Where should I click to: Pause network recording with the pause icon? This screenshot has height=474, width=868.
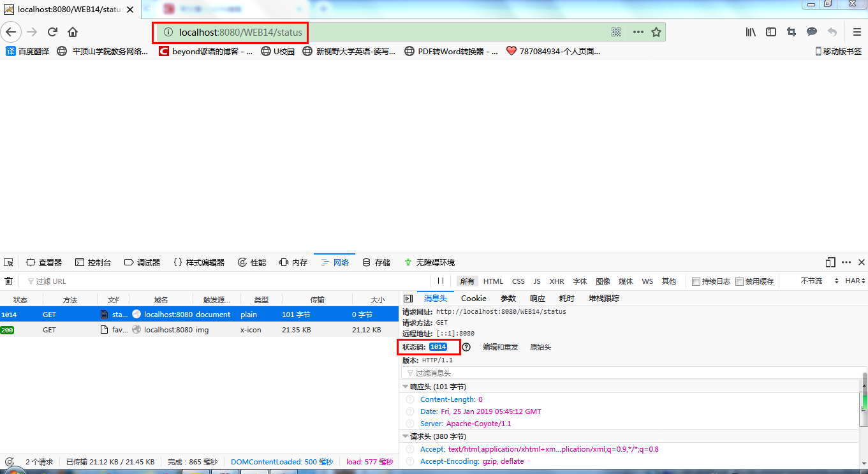pos(441,281)
